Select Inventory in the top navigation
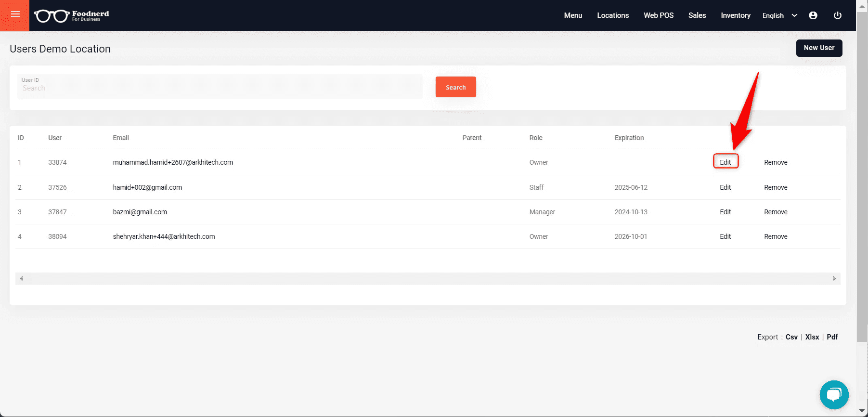This screenshot has width=868, height=417. point(735,15)
